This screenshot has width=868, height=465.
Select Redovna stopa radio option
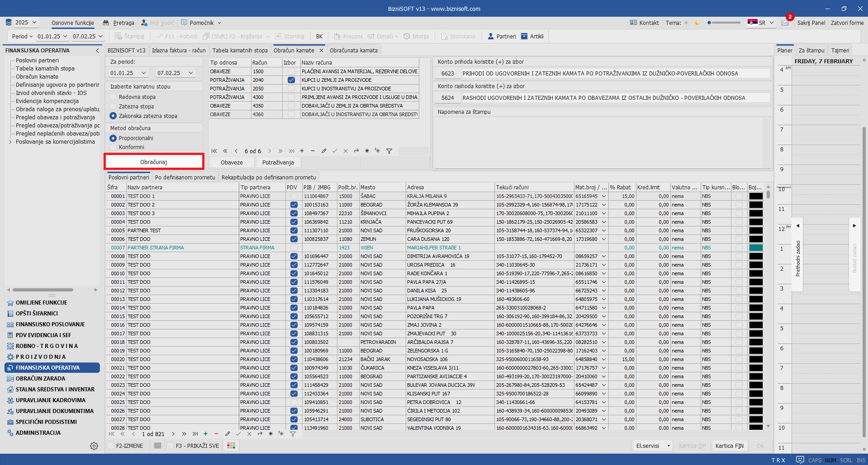(x=113, y=97)
